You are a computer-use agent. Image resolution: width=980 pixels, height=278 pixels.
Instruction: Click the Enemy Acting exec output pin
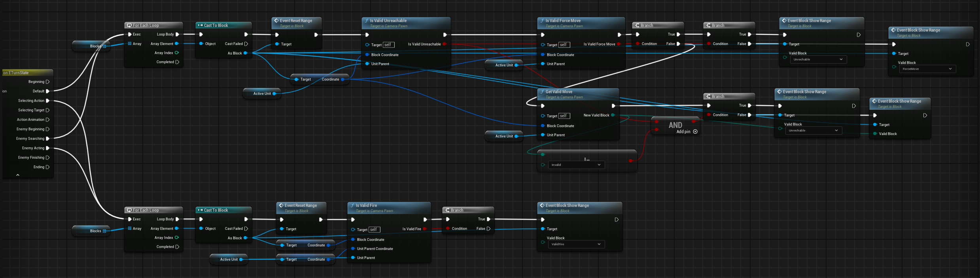[x=48, y=148]
